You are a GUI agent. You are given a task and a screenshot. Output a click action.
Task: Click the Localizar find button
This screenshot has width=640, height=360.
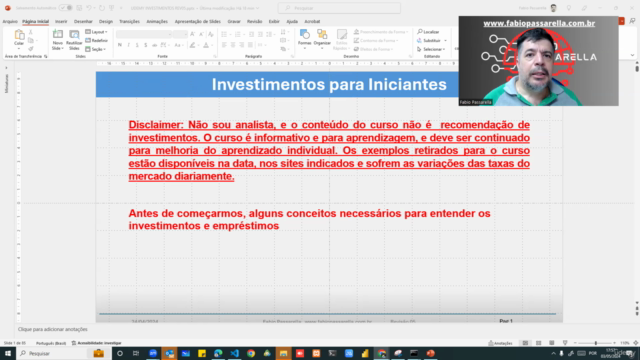pyautogui.click(x=428, y=32)
